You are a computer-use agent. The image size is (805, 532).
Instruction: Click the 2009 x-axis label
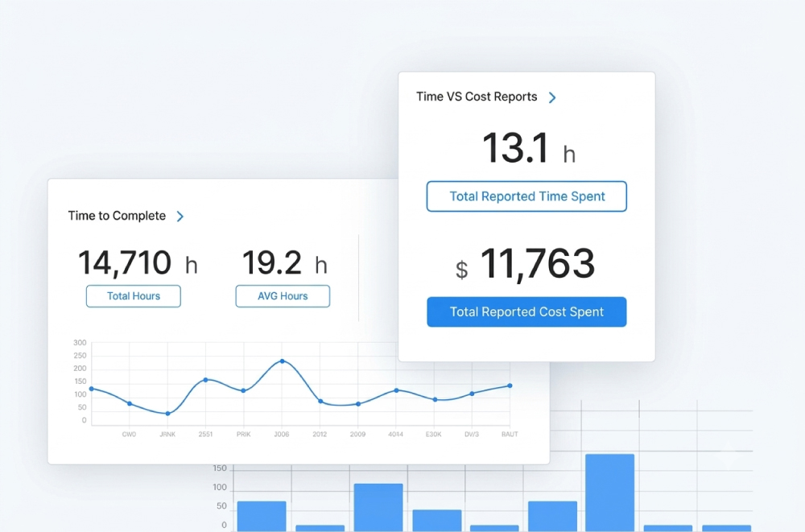click(358, 435)
